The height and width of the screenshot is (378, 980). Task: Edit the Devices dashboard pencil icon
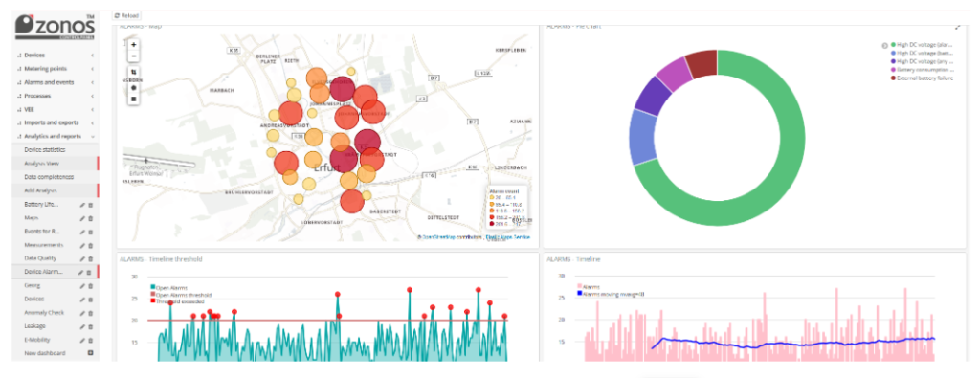(x=82, y=300)
